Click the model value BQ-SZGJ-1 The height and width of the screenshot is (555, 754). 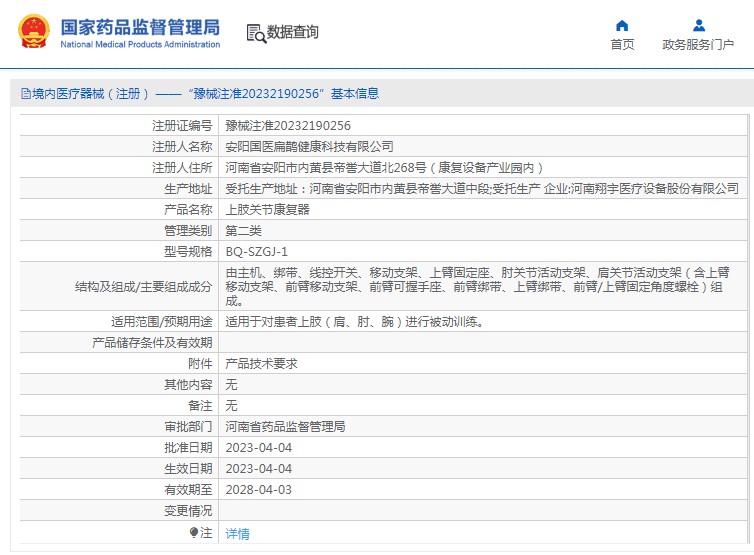(256, 252)
